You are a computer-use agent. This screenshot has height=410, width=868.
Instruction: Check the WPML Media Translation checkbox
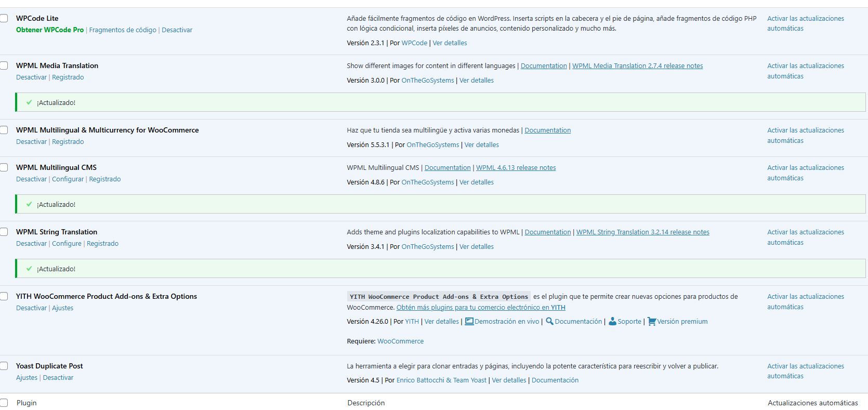pyautogui.click(x=4, y=66)
